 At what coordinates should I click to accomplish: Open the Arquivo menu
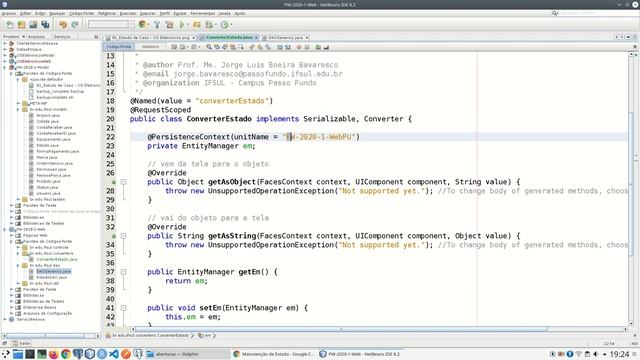pos(9,13)
